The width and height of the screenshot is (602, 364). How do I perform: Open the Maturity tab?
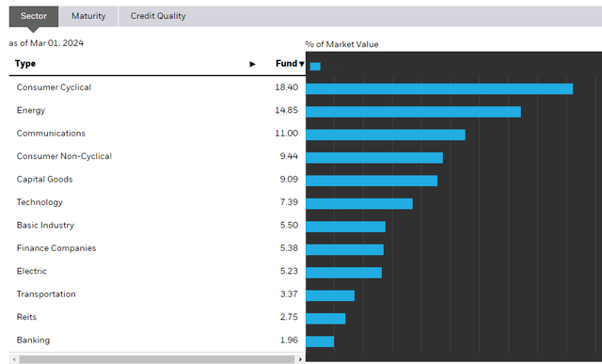[x=88, y=16]
